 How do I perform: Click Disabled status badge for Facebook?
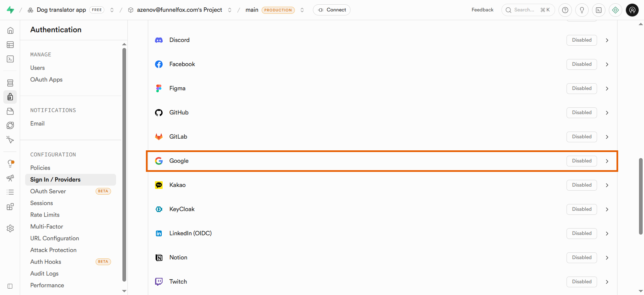coord(582,64)
